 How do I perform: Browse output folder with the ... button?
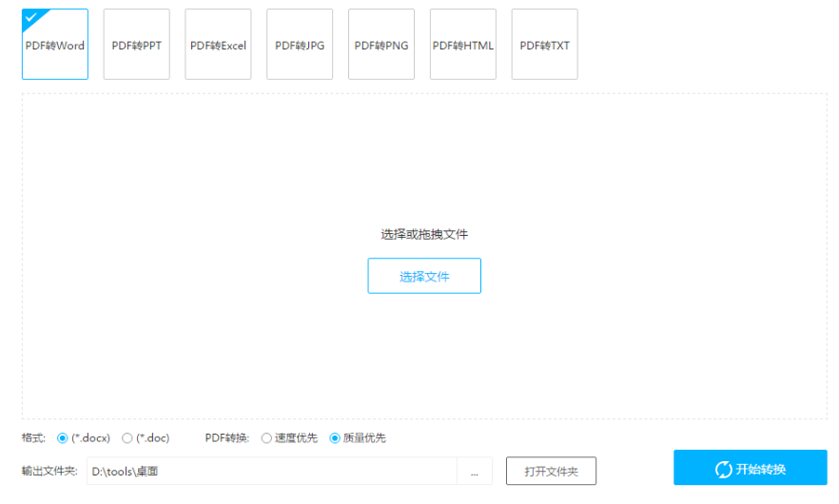point(475,472)
